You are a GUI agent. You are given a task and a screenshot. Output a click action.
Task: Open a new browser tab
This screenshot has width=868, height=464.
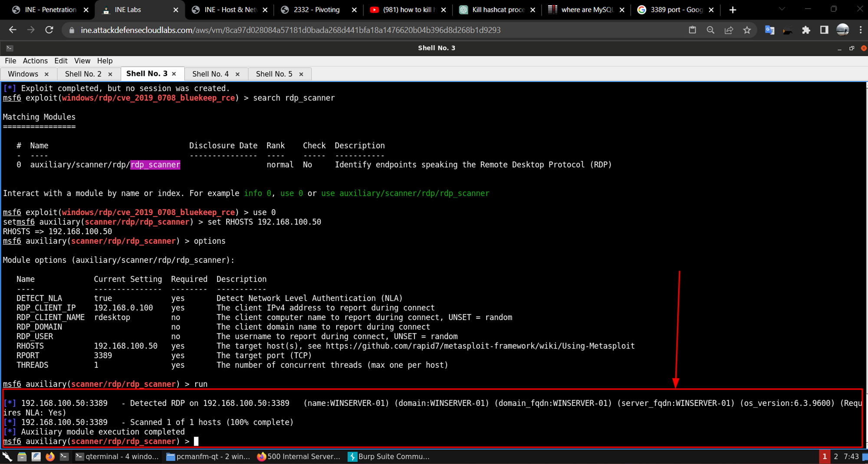(x=733, y=10)
